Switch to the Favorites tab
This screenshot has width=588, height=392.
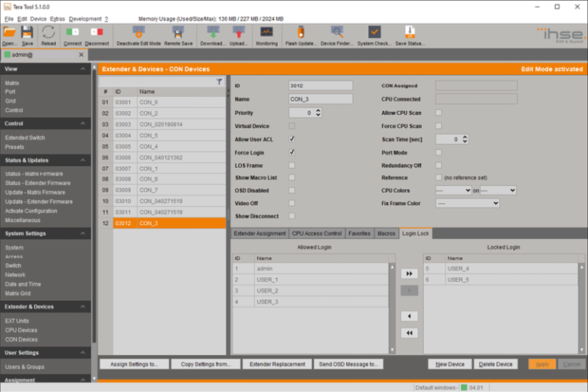pyautogui.click(x=359, y=234)
